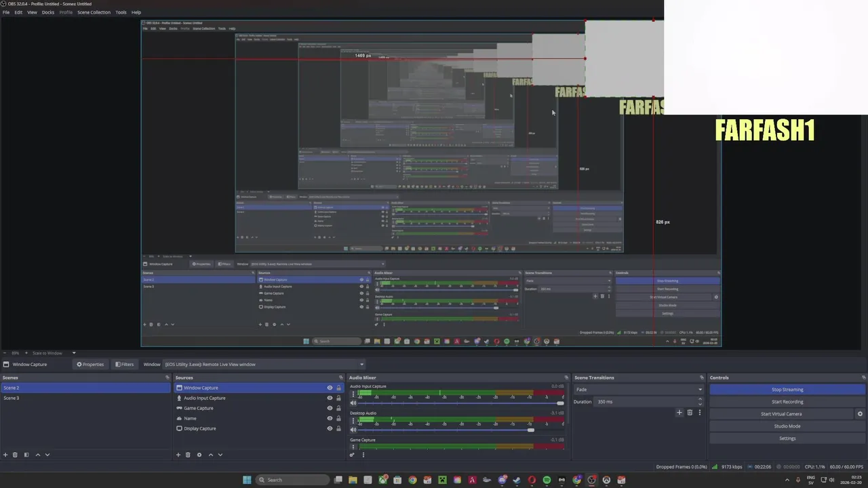Open virtual camera settings gear
Screen dimensions: 868x488
pyautogui.click(x=860, y=414)
